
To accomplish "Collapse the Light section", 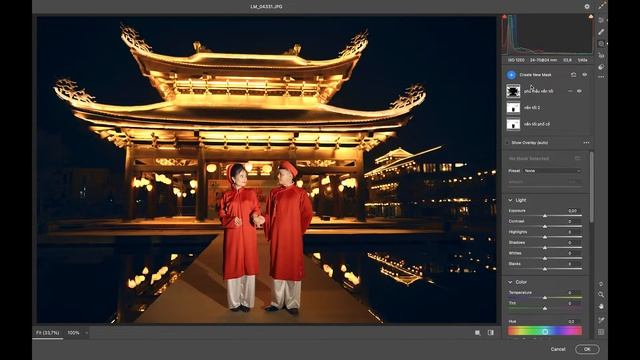I will 510,200.
